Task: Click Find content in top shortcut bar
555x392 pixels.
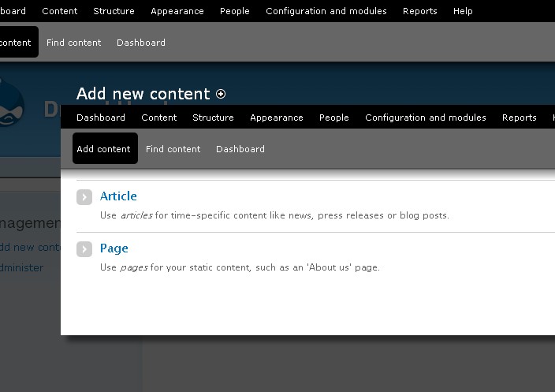Action: click(73, 43)
